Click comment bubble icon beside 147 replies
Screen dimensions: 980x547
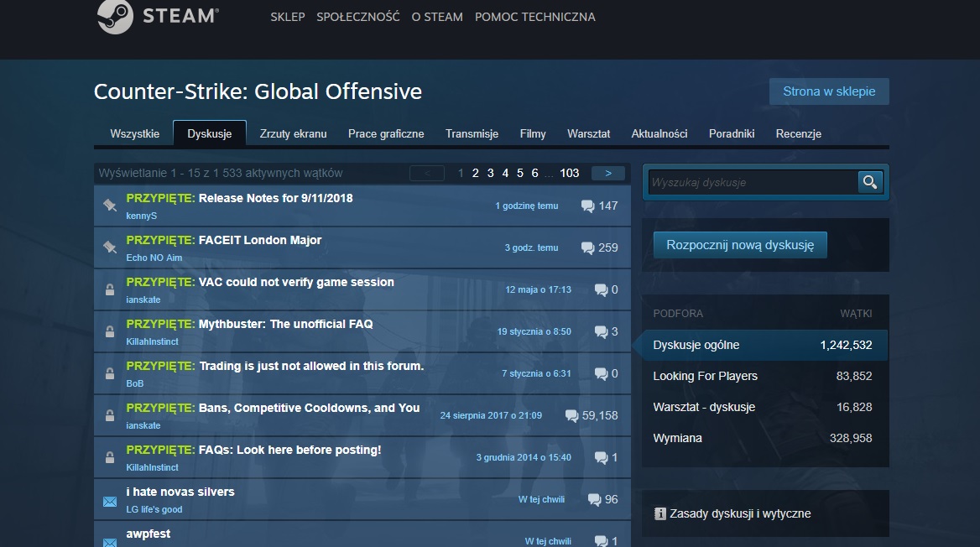[x=587, y=206]
